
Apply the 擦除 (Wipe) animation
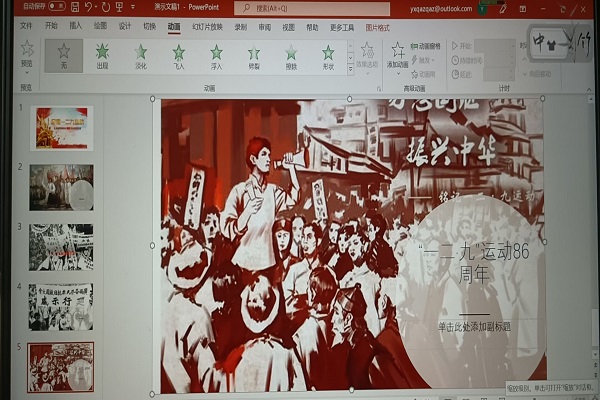[x=291, y=56]
